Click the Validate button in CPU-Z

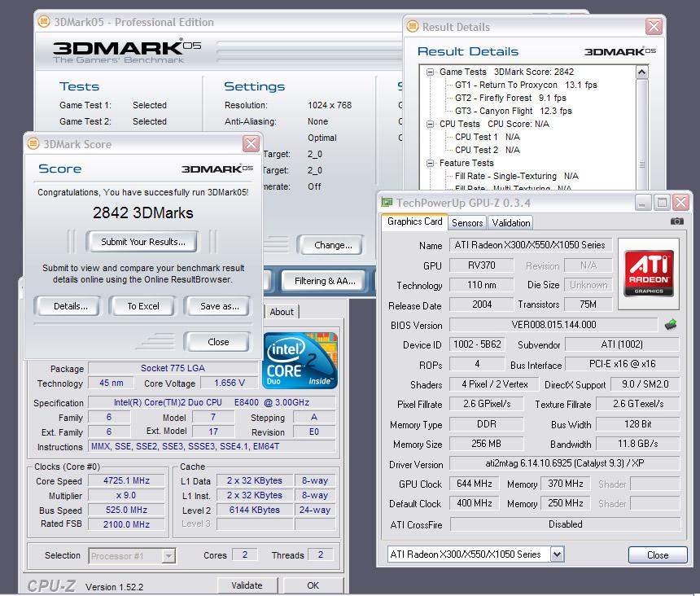click(x=247, y=585)
